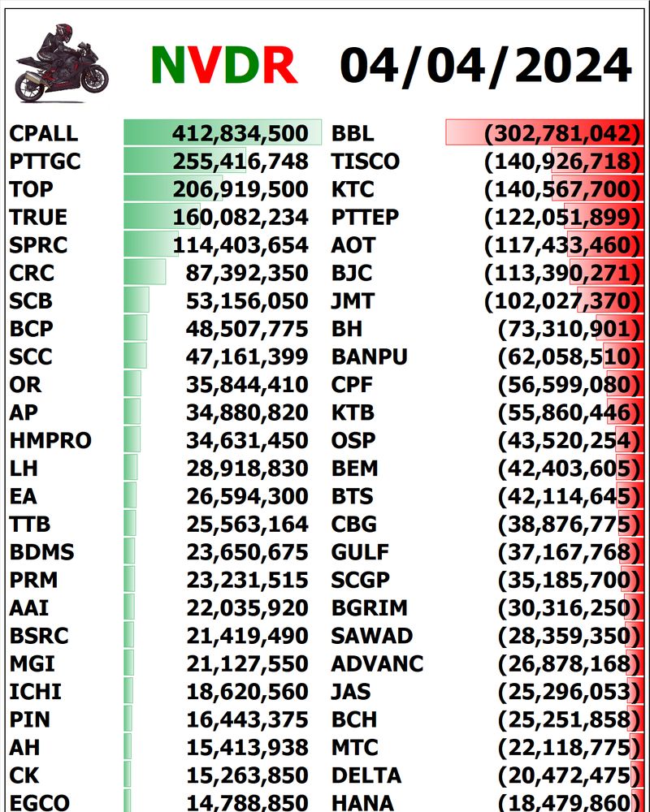Select the CPALL stock symbol

coord(44,133)
